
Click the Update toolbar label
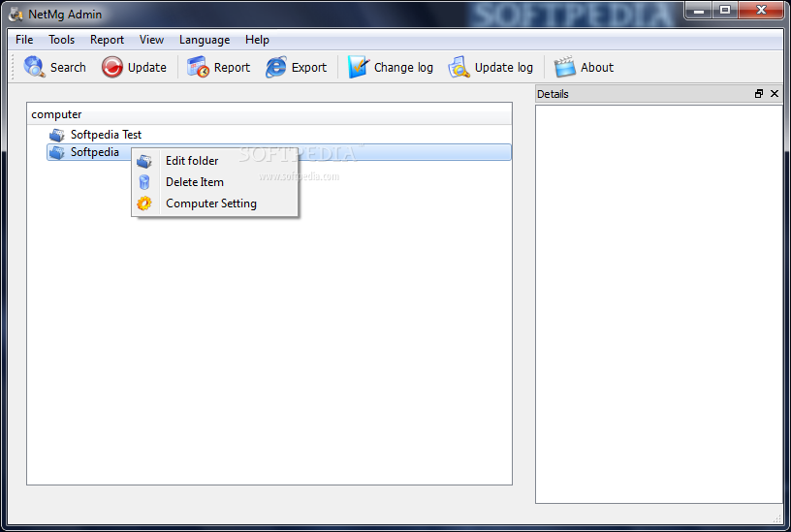146,68
